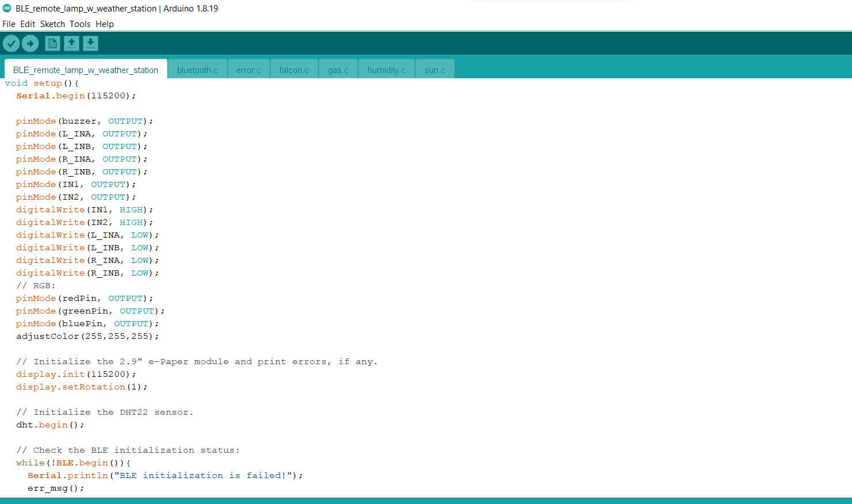Open the Sketch menu
Screen dimensions: 852x504
(x=52, y=24)
